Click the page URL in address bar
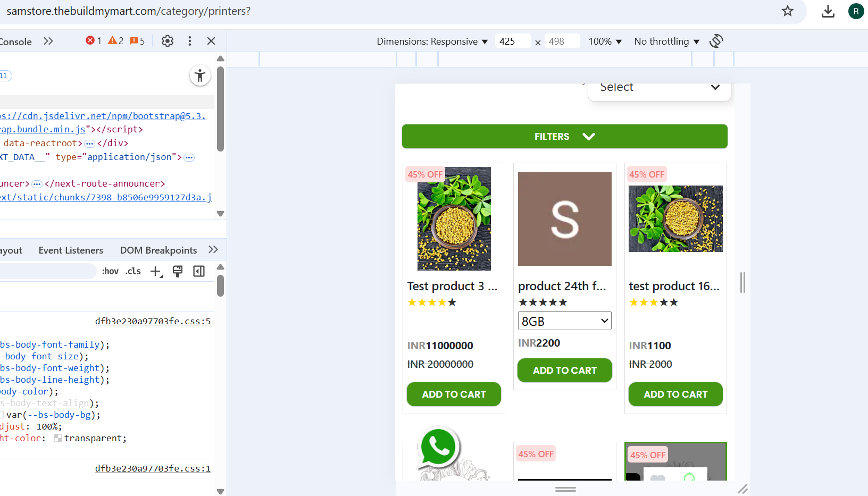This screenshot has width=868, height=496. pos(128,11)
